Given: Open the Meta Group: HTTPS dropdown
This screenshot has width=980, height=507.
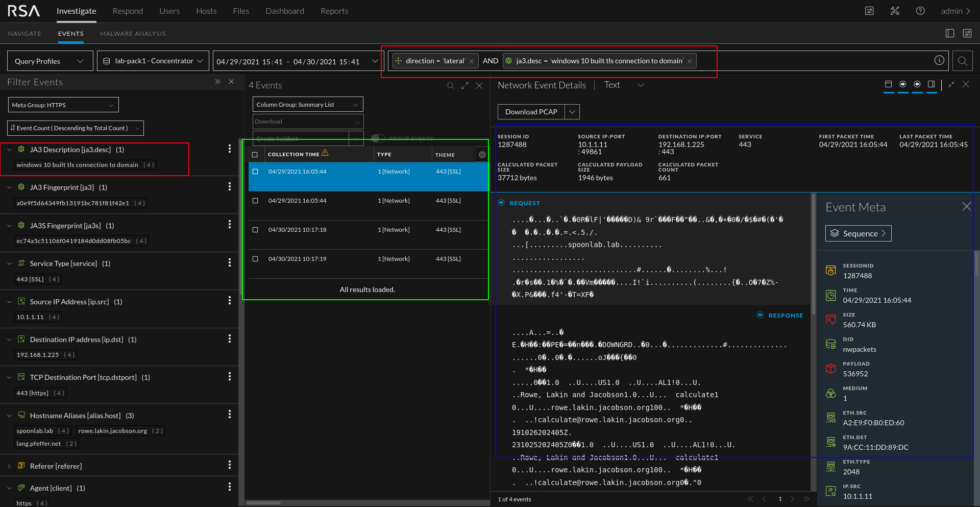Looking at the screenshot, I should pos(63,105).
